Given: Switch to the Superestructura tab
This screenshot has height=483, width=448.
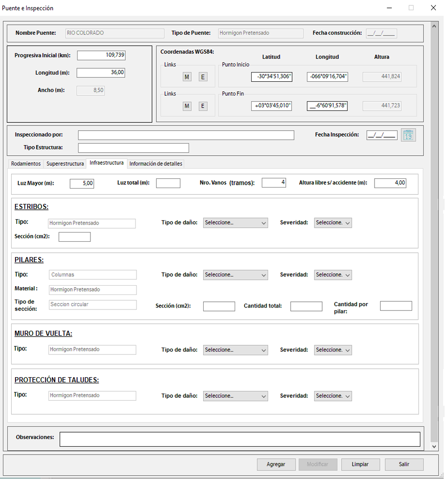Looking at the screenshot, I should pos(65,164).
